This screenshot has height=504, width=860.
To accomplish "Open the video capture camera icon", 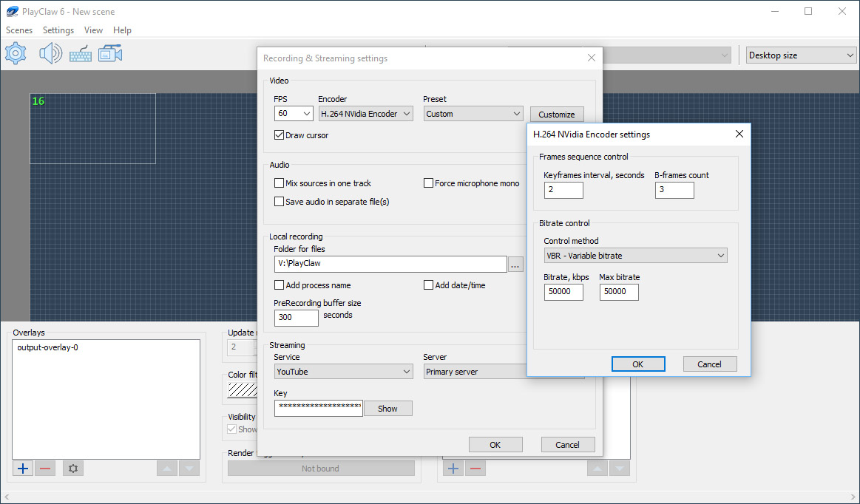I will point(109,52).
